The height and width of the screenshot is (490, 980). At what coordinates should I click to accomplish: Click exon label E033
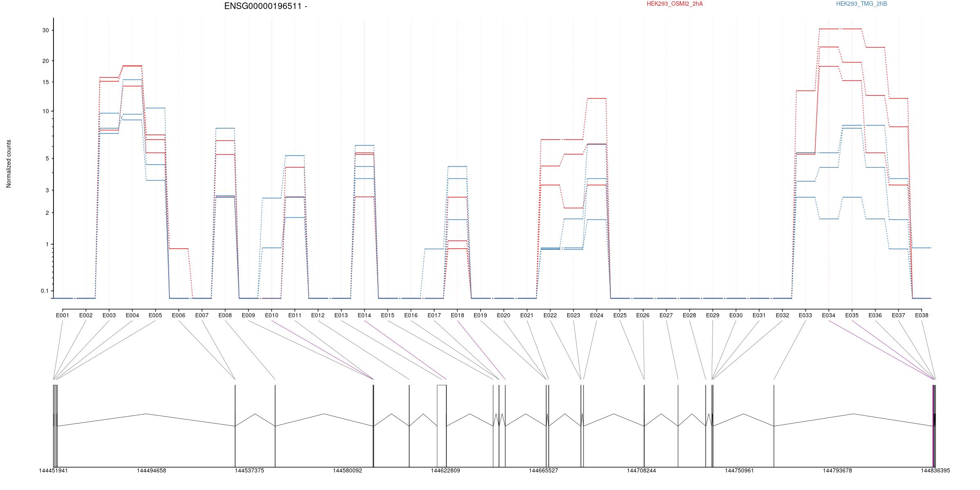click(x=806, y=315)
